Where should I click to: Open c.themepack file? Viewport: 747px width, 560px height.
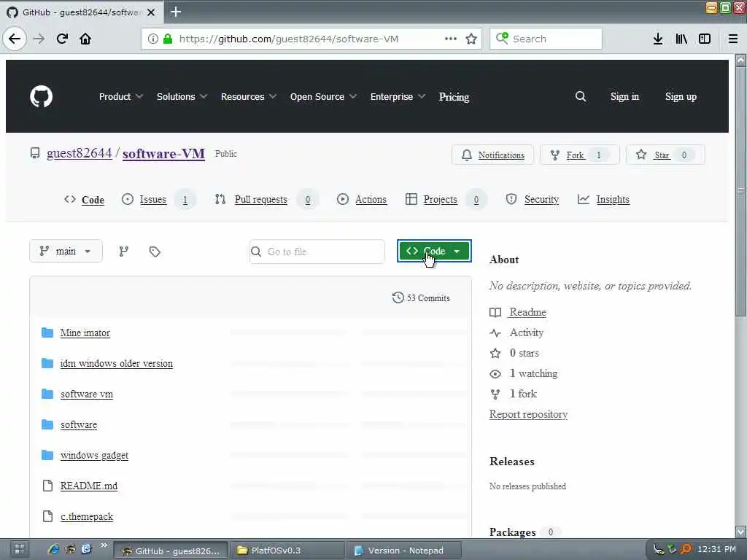coord(87,517)
